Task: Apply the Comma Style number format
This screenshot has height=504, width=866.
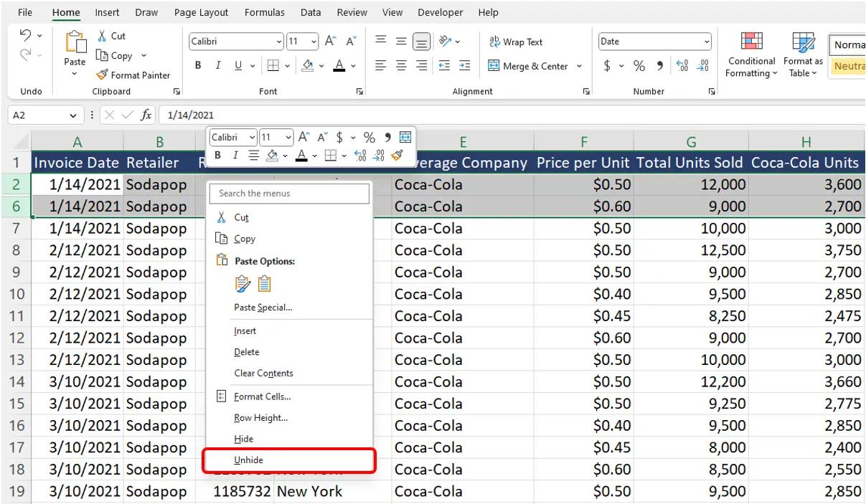Action: click(659, 66)
